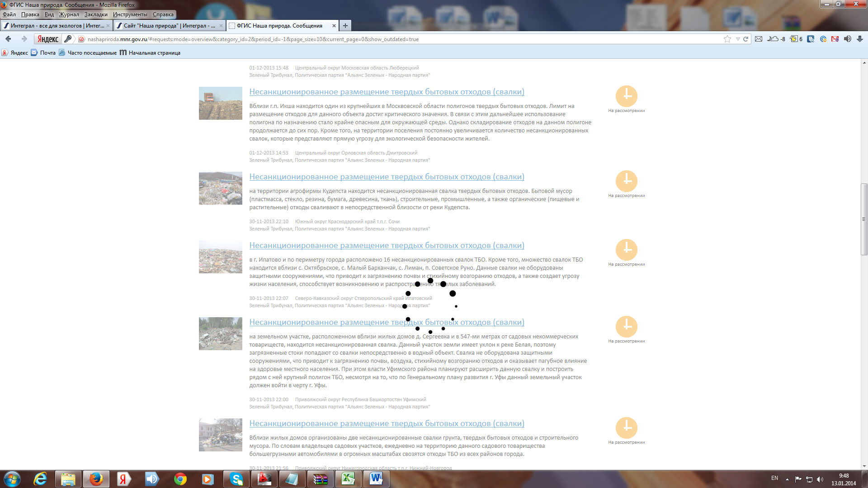
Task: Click the Почта bookmark link
Action: (x=47, y=53)
